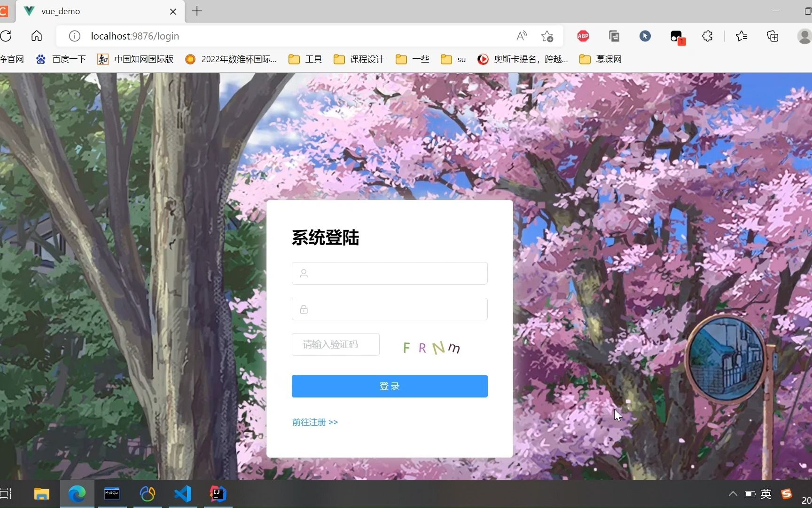Open the 百度一下 bookmark
This screenshot has width=812, height=508.
click(x=61, y=59)
